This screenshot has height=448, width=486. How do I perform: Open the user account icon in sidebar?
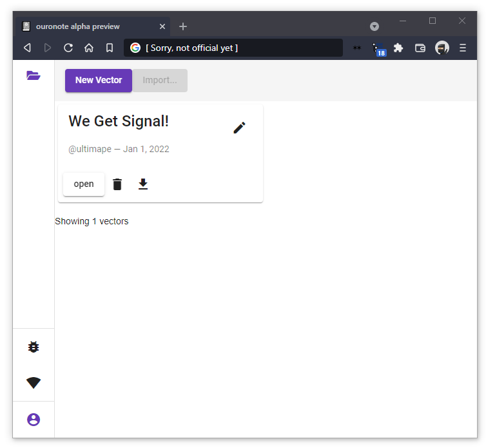pos(34,420)
